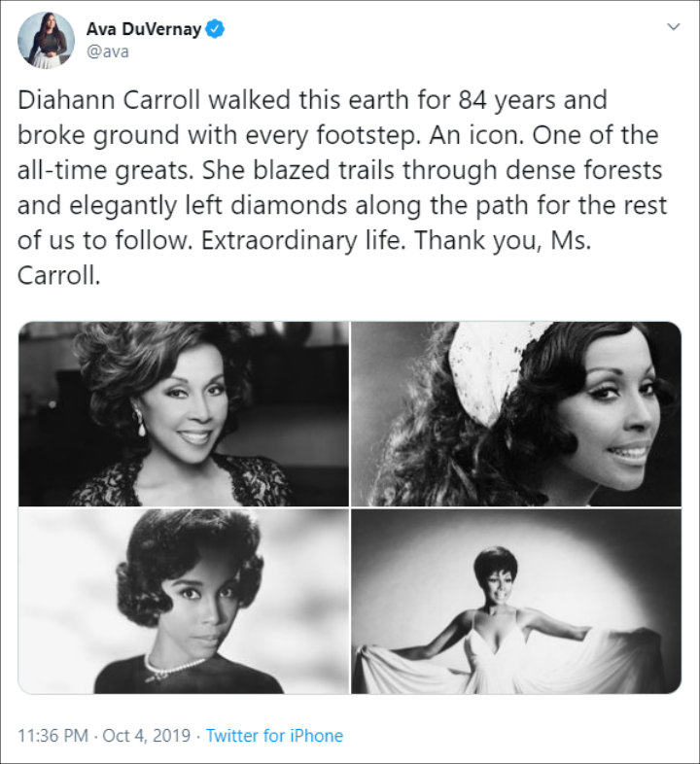Open photo with white flower in hair
Viewport: 700px width, 764px height.
516,414
